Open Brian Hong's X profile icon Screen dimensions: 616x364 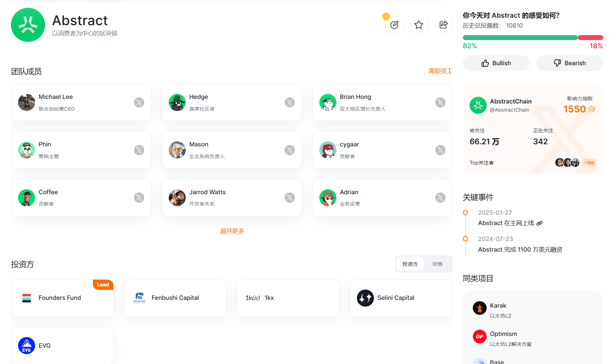pyautogui.click(x=440, y=102)
